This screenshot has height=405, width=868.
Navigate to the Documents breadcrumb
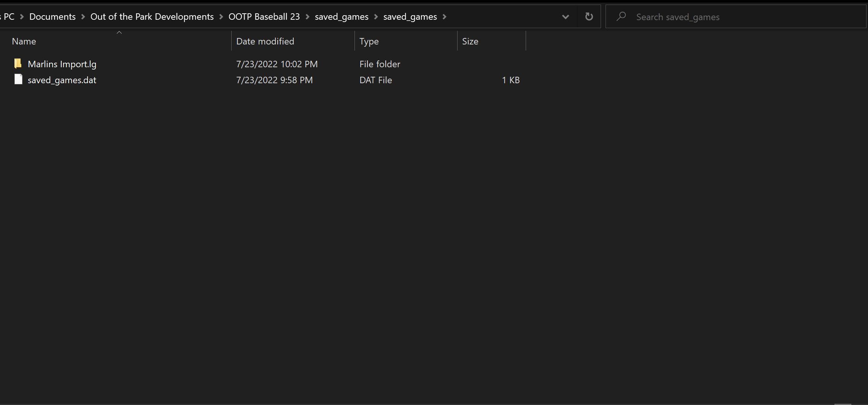tap(52, 17)
